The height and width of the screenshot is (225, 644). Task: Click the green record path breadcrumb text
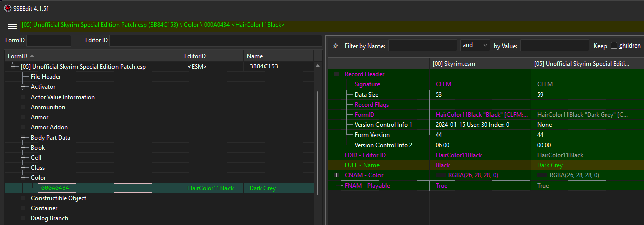point(153,25)
